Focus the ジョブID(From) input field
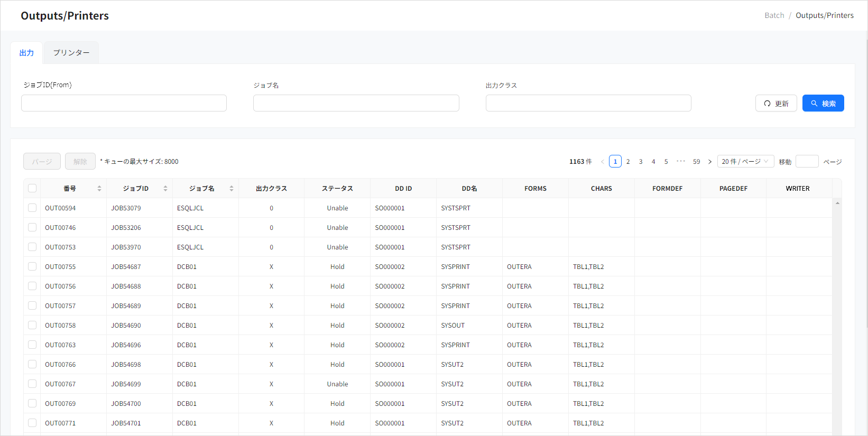The height and width of the screenshot is (436, 868). (124, 103)
